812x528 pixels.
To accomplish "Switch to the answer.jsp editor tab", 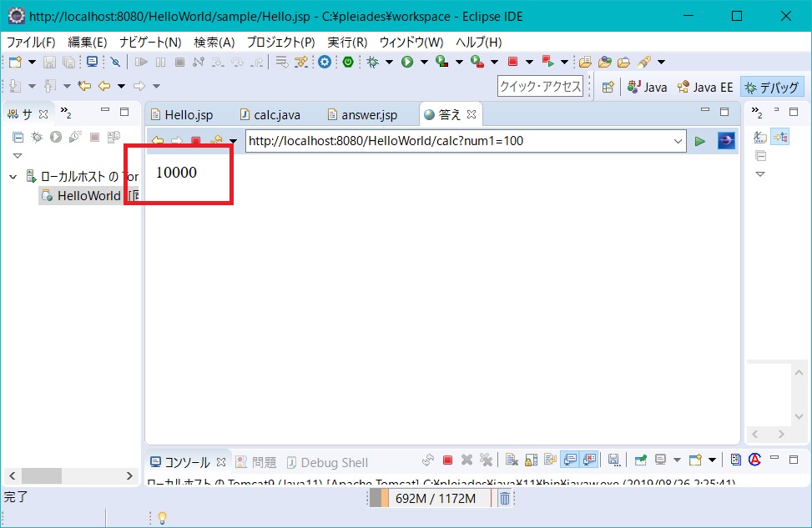I will click(363, 115).
